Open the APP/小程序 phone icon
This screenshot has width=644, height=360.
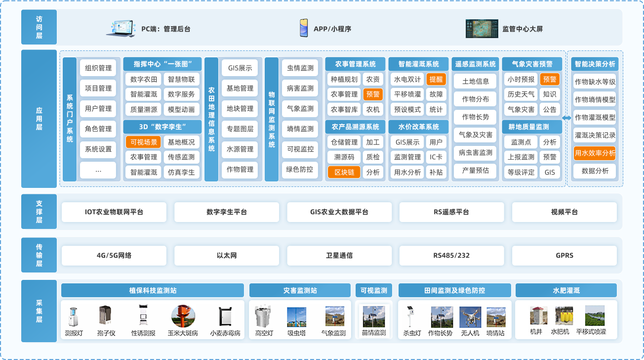point(303,27)
